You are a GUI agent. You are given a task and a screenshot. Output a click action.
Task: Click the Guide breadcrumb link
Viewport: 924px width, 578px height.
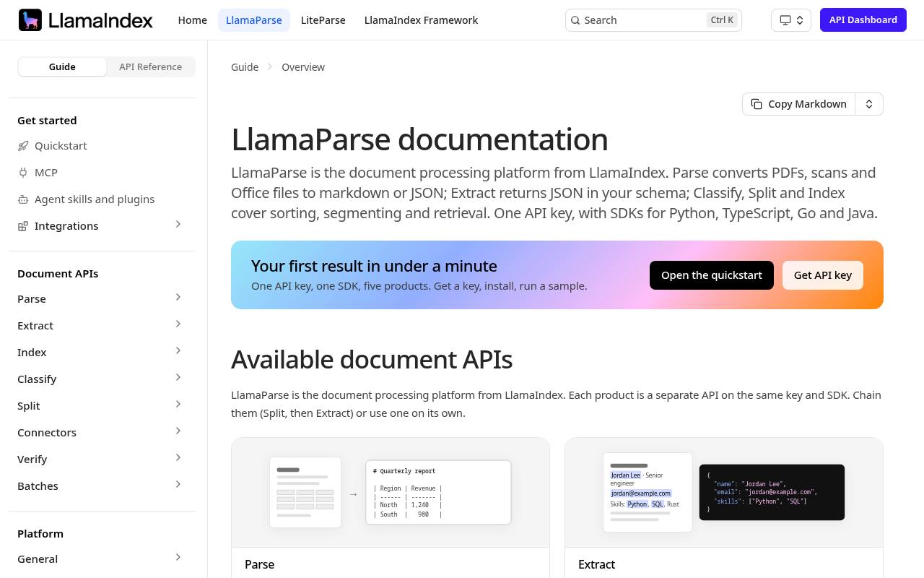click(x=245, y=67)
